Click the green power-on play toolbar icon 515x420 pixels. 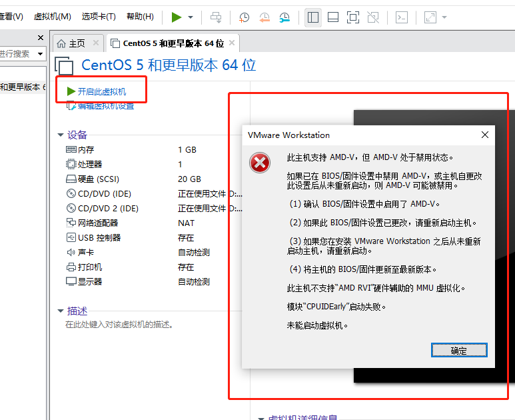[177, 17]
